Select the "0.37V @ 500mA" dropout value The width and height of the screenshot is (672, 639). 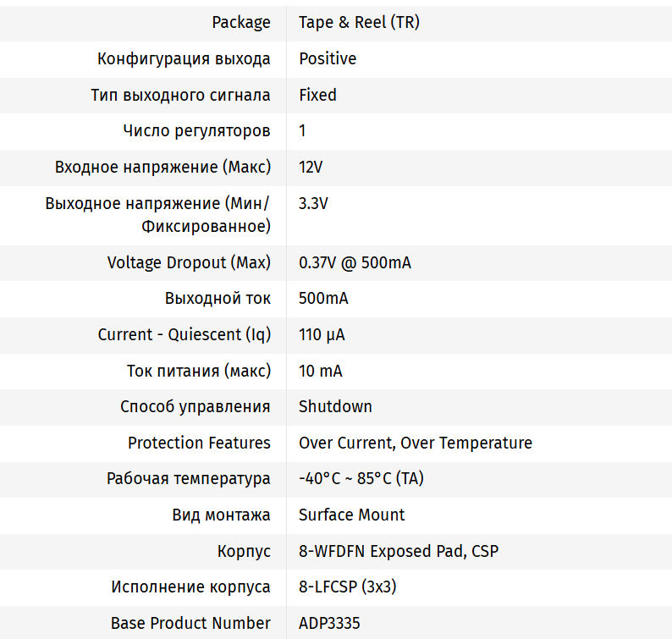pos(355,263)
